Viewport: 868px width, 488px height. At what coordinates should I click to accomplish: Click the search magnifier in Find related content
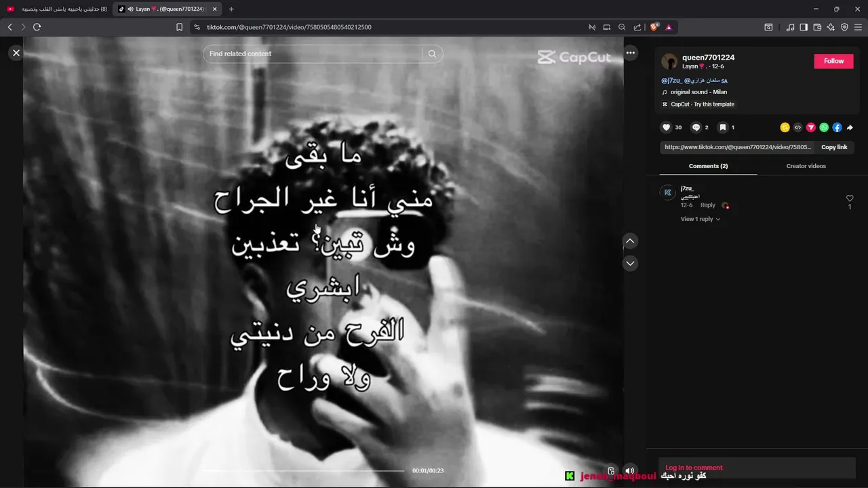(x=432, y=54)
